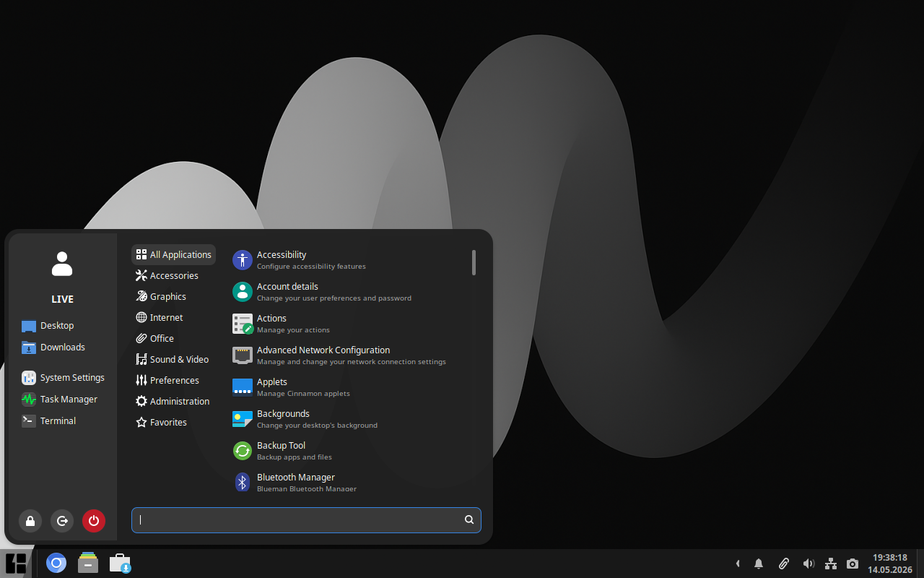Open the network tray icon
The image size is (924, 578).
[x=831, y=564]
